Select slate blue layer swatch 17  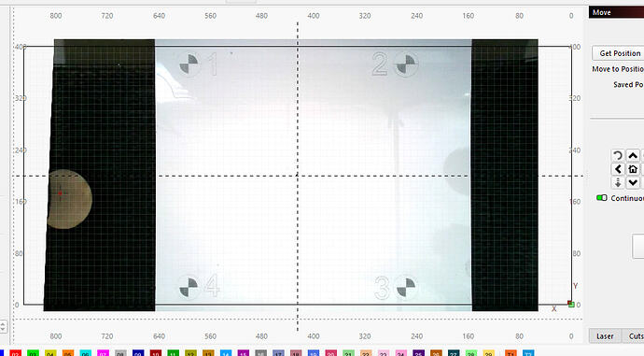point(278,352)
